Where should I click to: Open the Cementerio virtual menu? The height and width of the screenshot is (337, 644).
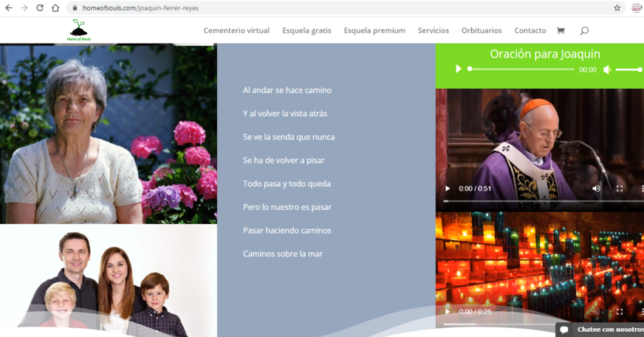click(x=236, y=30)
